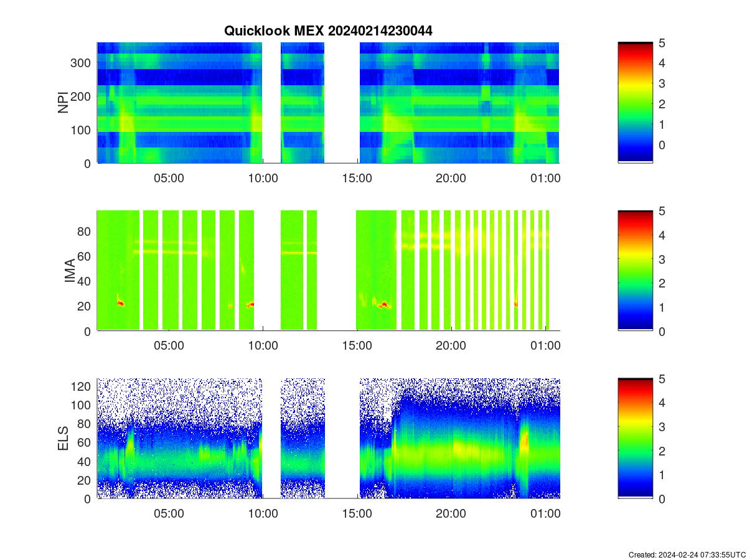Click the 5 label on NPI colorbar
The width and height of the screenshot is (747, 560).
click(661, 43)
